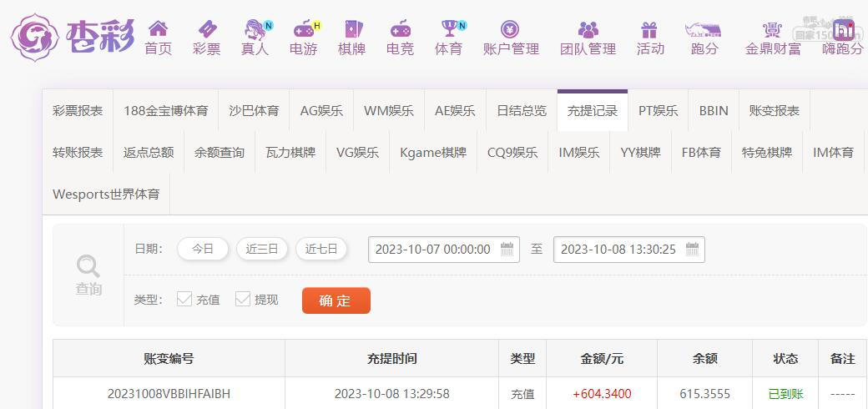
Task: Open the start date calendar picker
Action: pyautogui.click(x=507, y=249)
